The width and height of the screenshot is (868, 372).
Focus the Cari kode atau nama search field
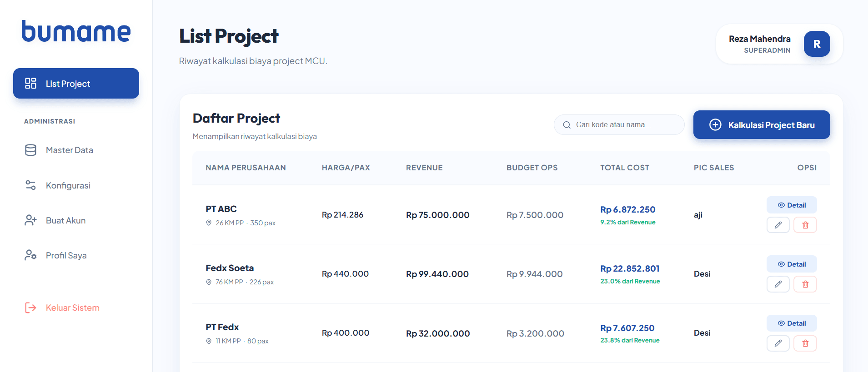point(619,124)
